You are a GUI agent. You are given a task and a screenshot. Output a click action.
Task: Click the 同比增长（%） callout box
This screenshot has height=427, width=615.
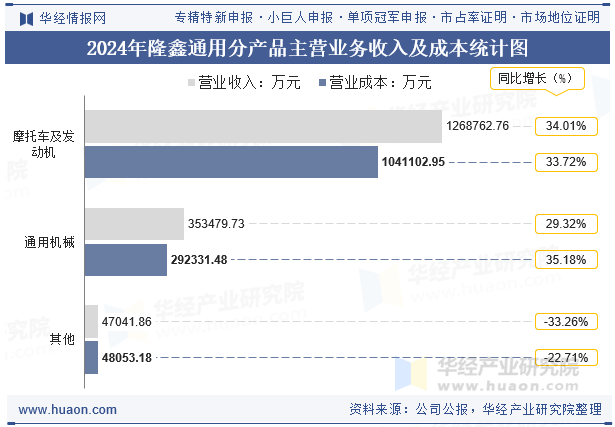point(537,78)
